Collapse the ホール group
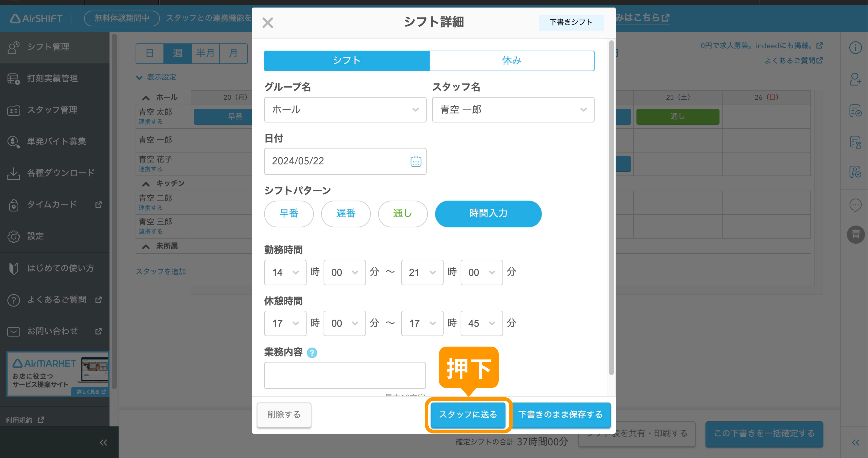 (x=146, y=98)
